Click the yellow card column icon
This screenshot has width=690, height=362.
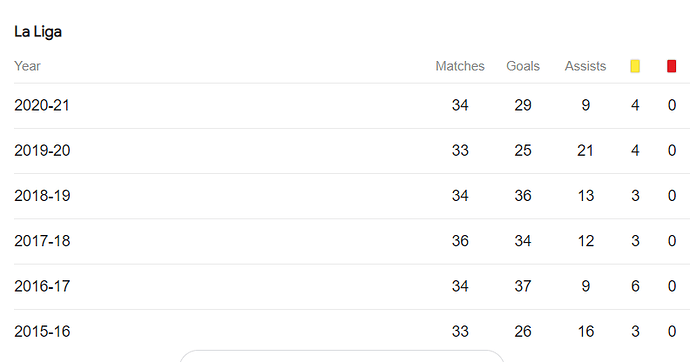point(635,66)
